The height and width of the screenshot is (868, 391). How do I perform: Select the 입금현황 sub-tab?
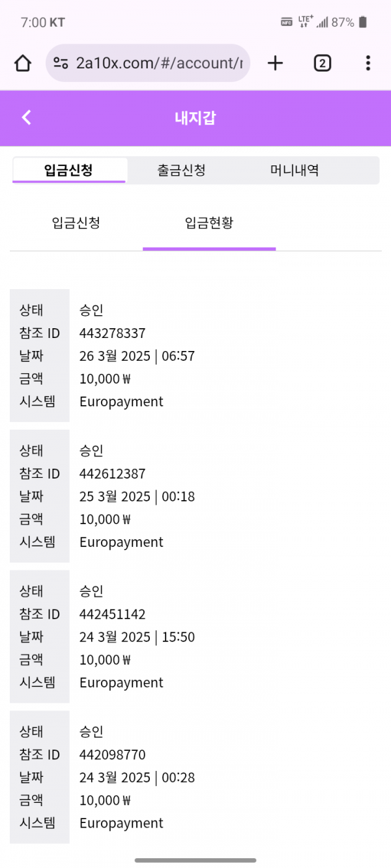(209, 223)
